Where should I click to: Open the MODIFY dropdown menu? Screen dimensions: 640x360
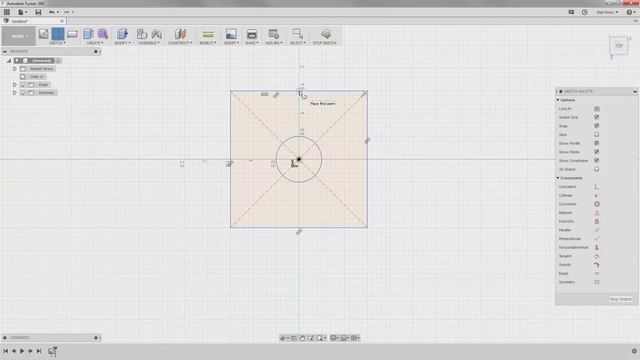click(122, 43)
